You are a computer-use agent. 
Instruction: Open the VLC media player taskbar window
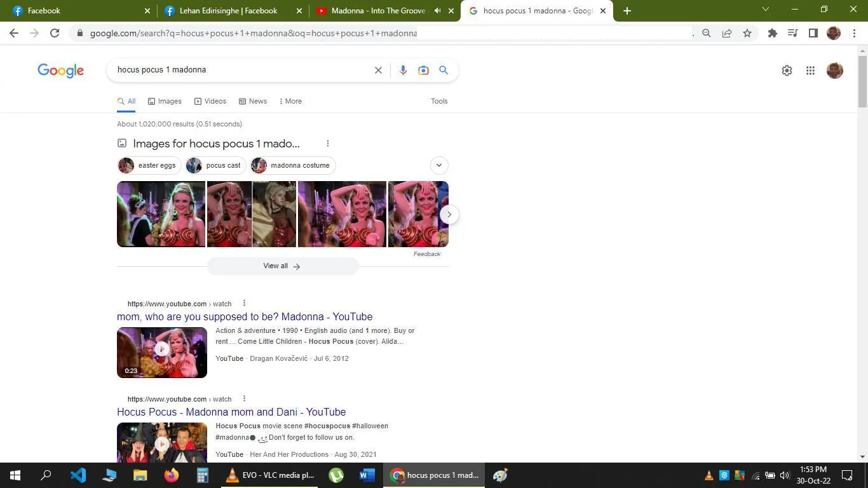pos(271,475)
